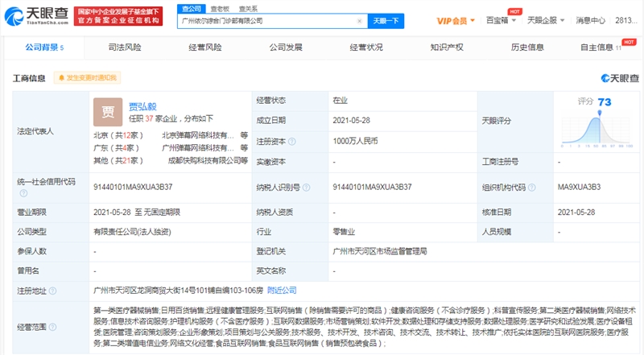Click the company name search input field
Screen dimensions: 644x355
(x=271, y=20)
